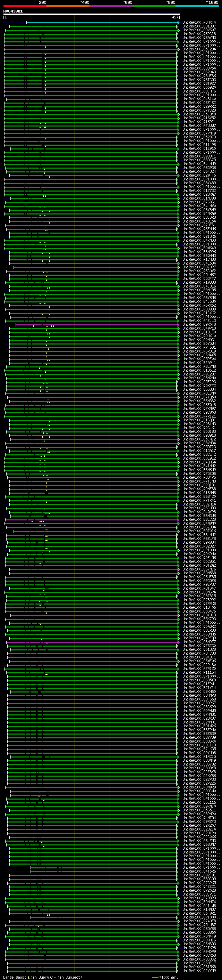The height and width of the screenshot is (980, 222).
Task: Select hit label UniRef100_Q3TCQ3
Action: [199, 80]
